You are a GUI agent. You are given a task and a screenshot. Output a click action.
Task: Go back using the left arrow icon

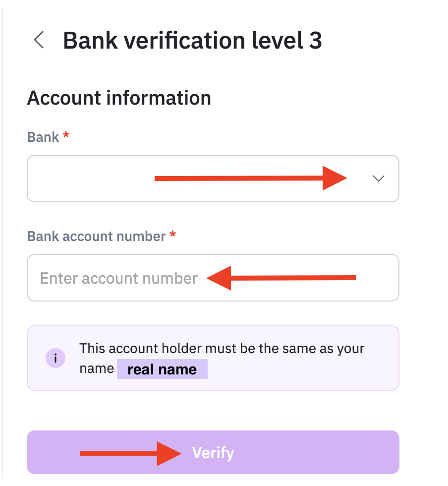(x=39, y=40)
